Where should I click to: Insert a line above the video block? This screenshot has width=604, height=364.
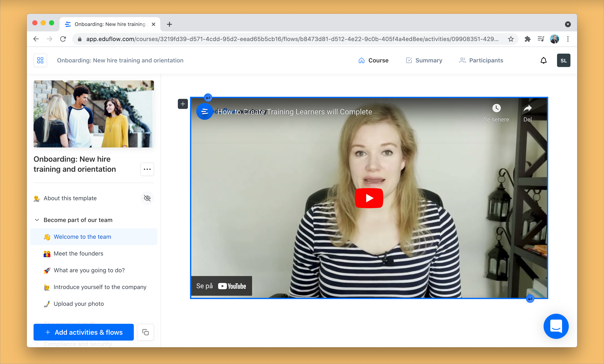click(x=208, y=98)
